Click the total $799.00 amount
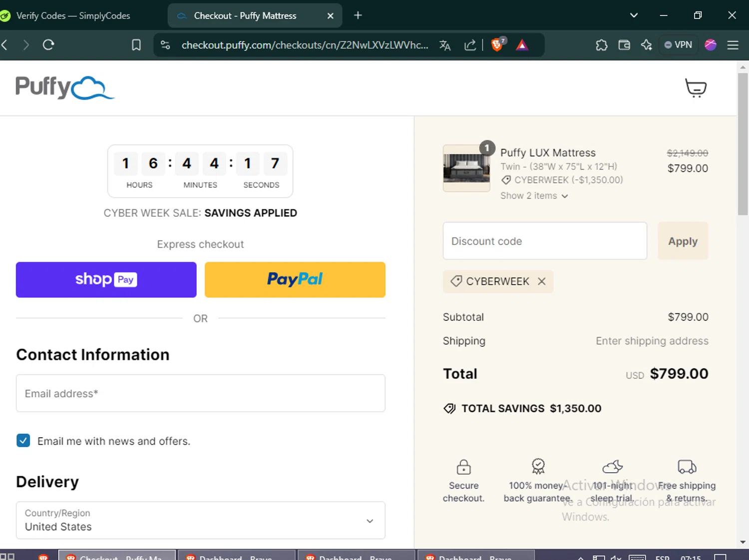Screen dimensions: 749x560 pyautogui.click(x=679, y=374)
